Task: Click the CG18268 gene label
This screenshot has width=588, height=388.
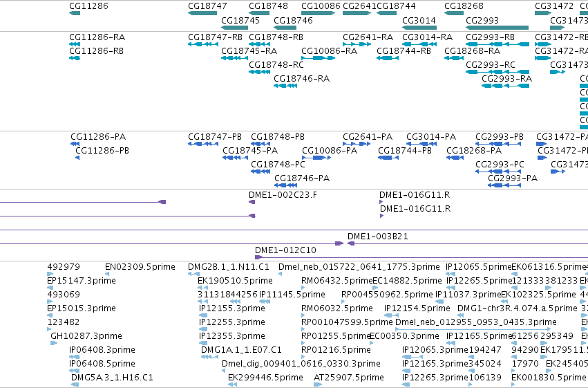Action: [x=464, y=6]
